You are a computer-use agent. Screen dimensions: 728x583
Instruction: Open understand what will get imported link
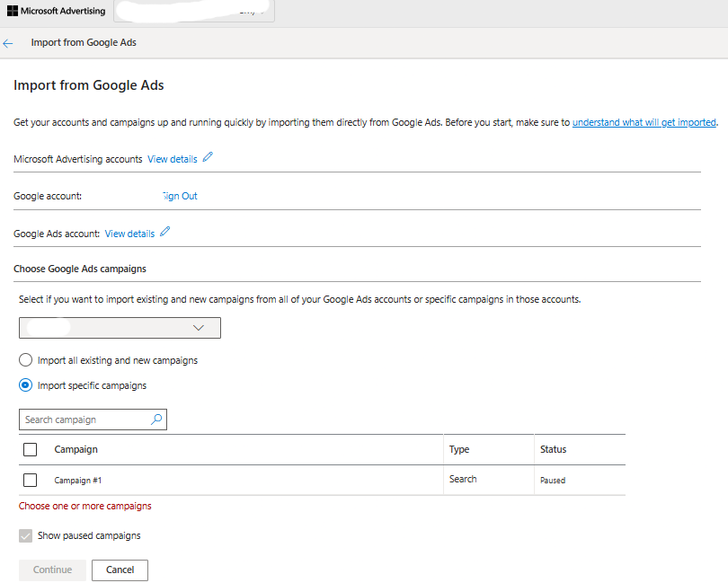[x=644, y=122]
